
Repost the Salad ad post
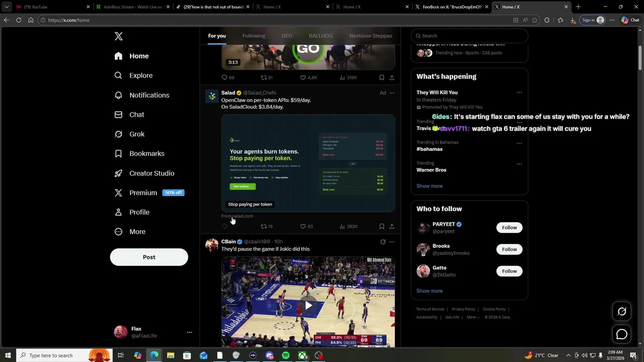pyautogui.click(x=266, y=226)
